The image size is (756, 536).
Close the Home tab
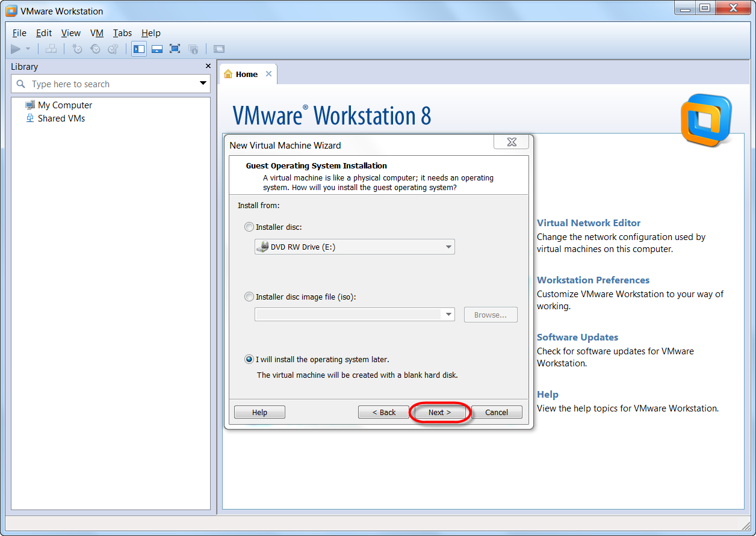click(268, 74)
